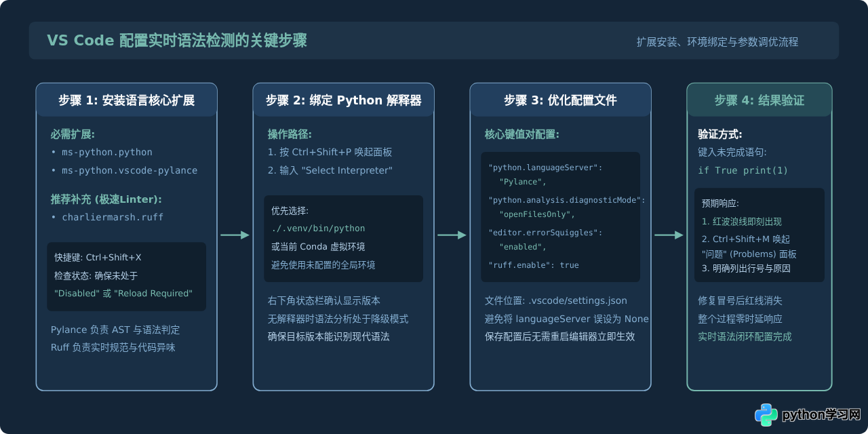The height and width of the screenshot is (434, 868).
Task: Click the "必需扩展:" label
Action: [73, 134]
